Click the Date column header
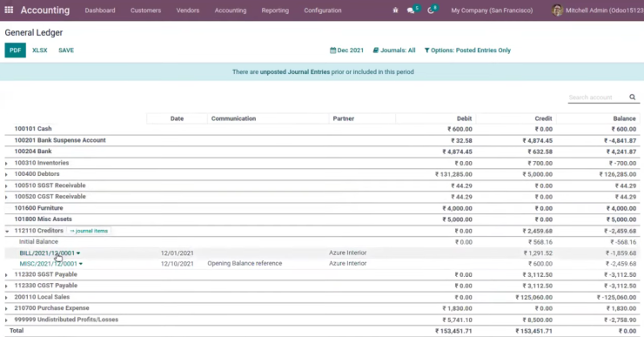This screenshot has height=337, width=644. pyautogui.click(x=177, y=118)
